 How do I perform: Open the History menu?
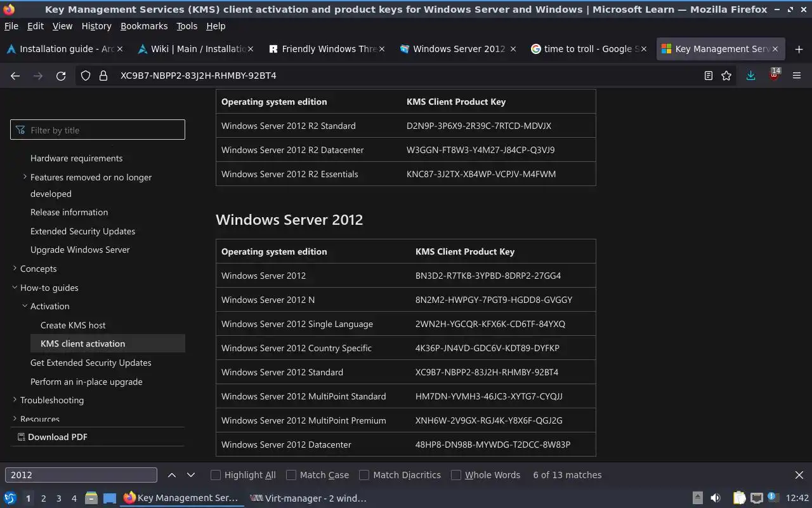coord(96,26)
